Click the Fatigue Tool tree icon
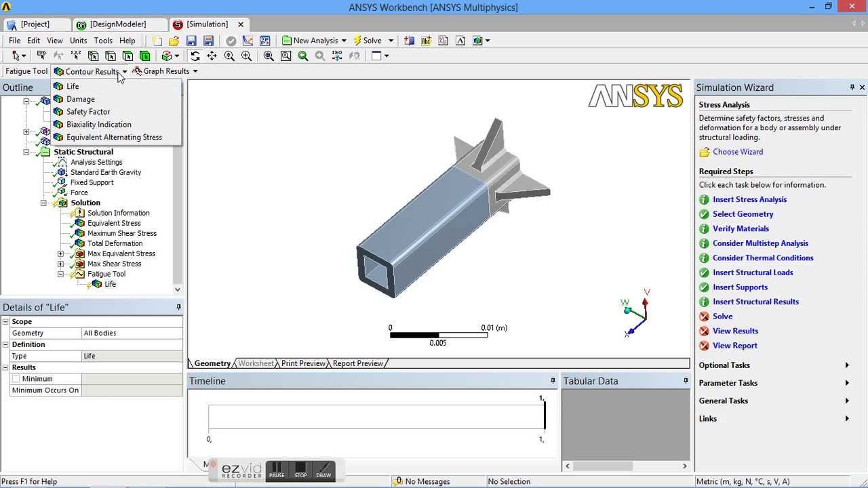This screenshot has height=488, width=868. (x=79, y=274)
